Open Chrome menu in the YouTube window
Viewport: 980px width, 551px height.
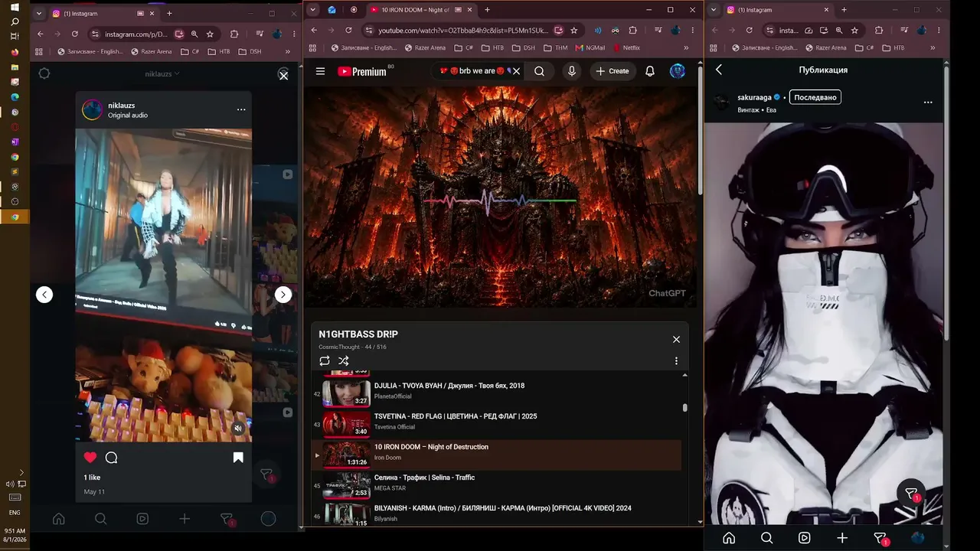pyautogui.click(x=692, y=30)
